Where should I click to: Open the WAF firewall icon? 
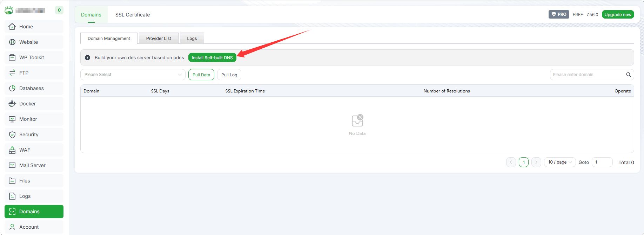[x=12, y=150]
